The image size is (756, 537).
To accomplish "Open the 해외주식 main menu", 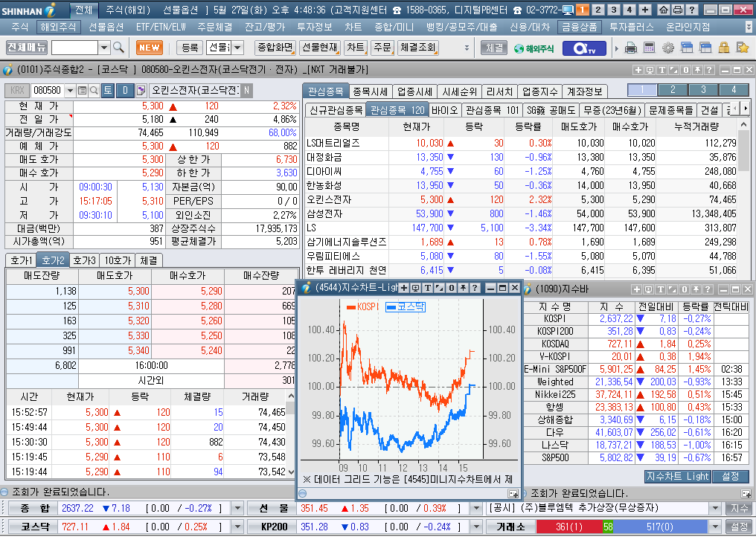I will 58,27.
